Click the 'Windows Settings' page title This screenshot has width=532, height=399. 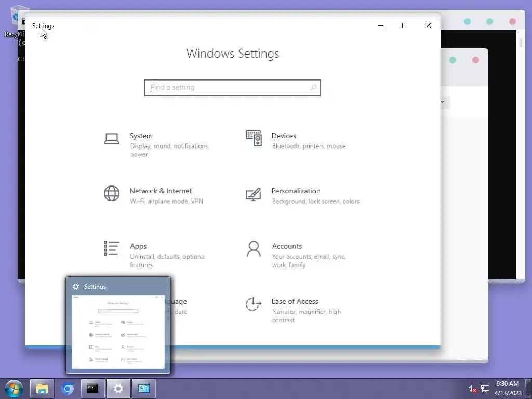coord(233,54)
